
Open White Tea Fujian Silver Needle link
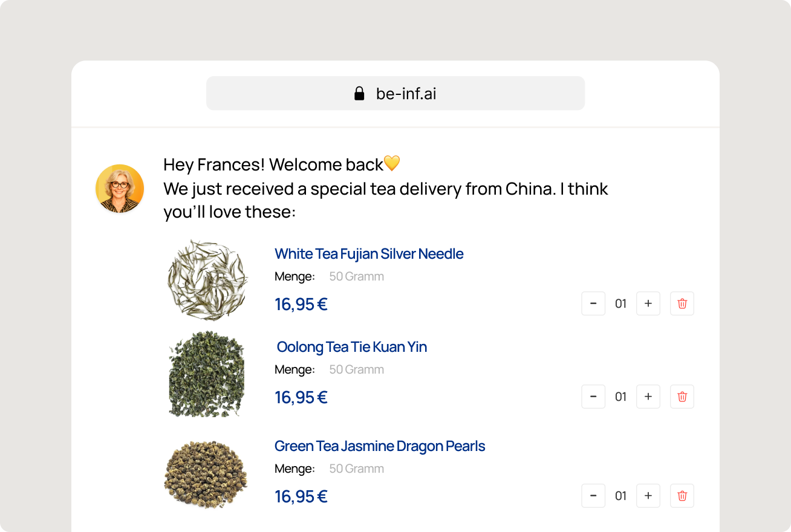369,254
